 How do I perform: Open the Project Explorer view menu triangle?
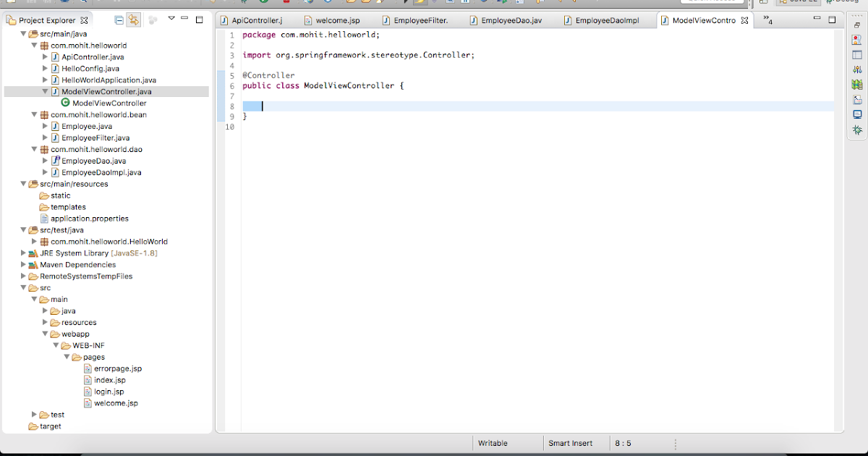(171, 19)
